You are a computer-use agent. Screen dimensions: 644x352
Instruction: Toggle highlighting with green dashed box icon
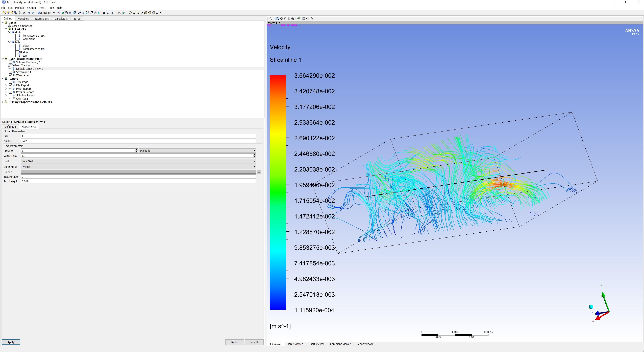coord(298,18)
